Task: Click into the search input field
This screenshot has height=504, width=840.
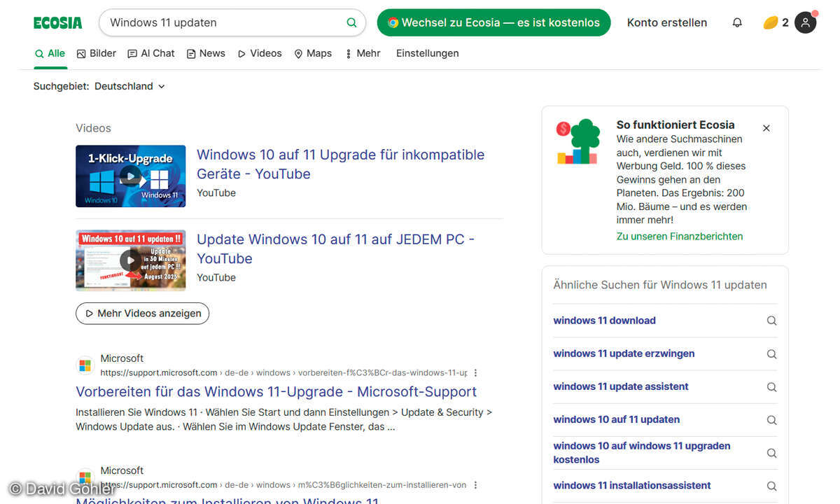Action: [x=224, y=22]
